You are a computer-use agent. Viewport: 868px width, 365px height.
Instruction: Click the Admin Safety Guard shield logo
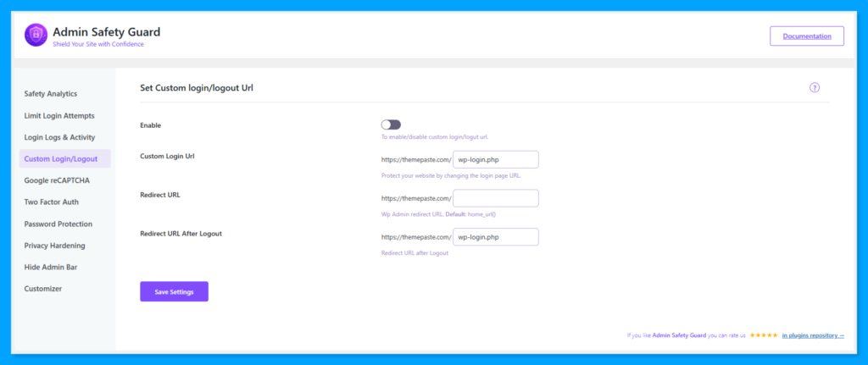coord(36,35)
